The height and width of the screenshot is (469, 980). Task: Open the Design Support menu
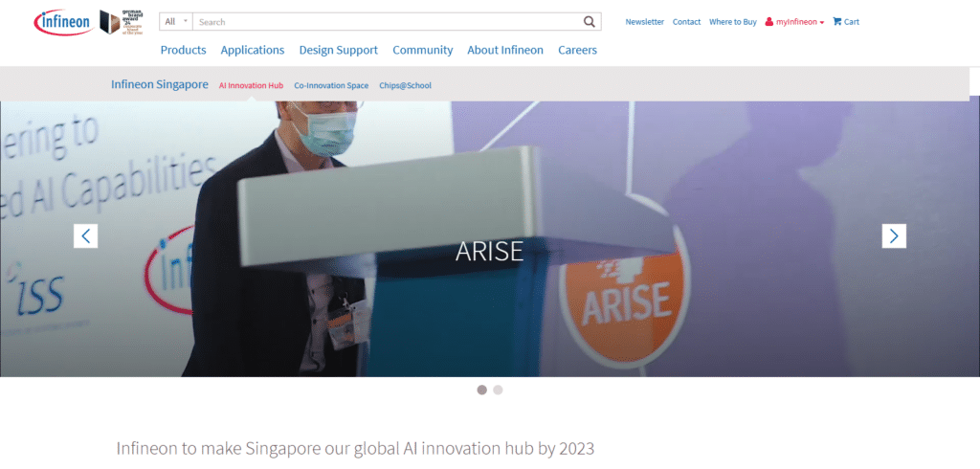(338, 50)
